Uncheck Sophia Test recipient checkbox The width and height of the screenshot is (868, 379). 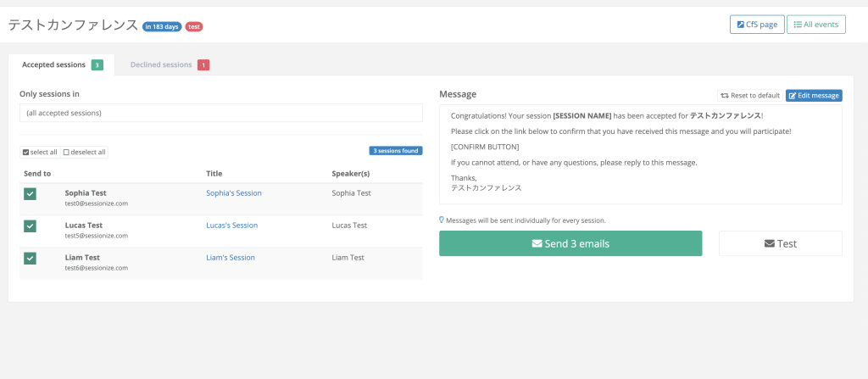click(x=30, y=193)
